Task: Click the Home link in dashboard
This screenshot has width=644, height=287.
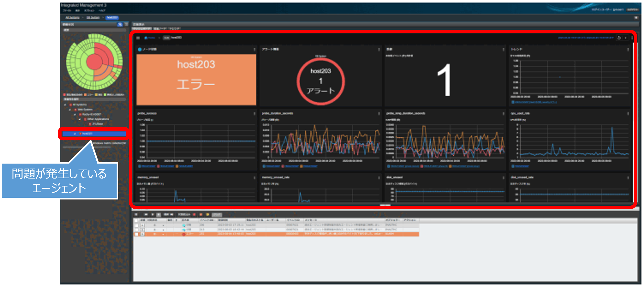Action: pos(150,38)
